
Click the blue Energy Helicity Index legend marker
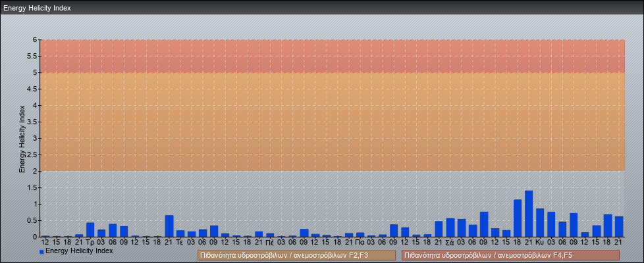point(41,251)
